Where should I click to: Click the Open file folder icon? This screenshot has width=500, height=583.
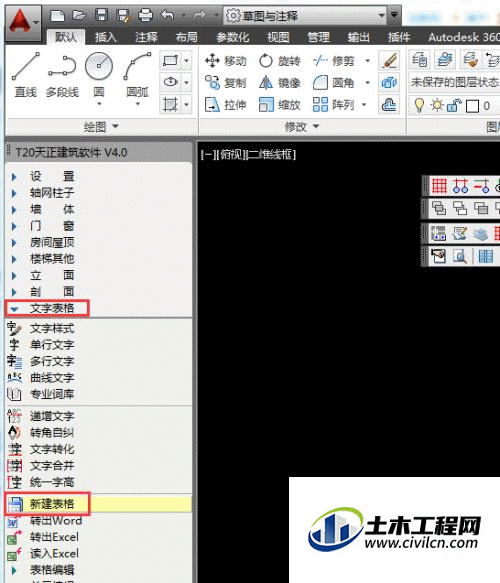tap(79, 15)
